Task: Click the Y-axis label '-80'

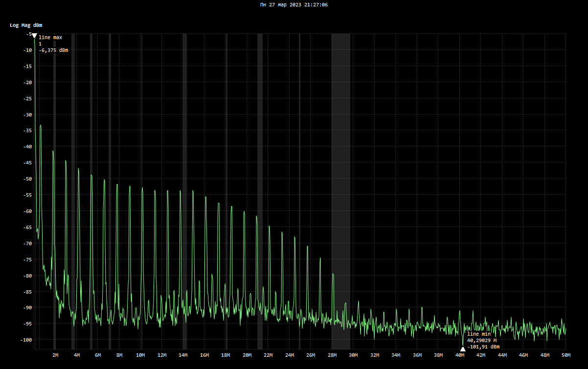Action: pos(27,276)
